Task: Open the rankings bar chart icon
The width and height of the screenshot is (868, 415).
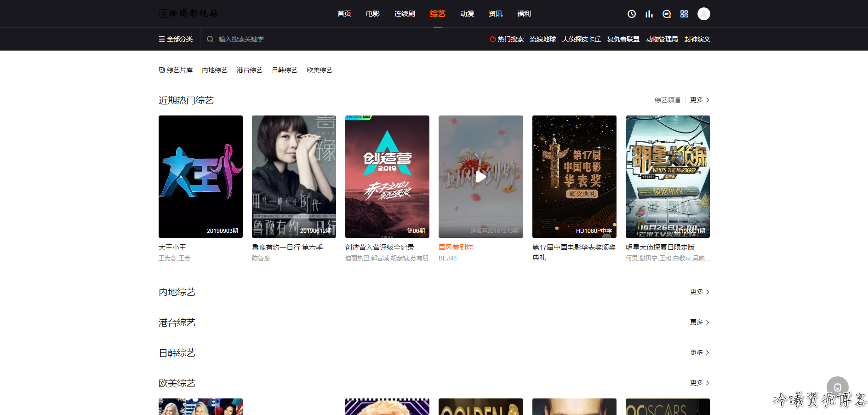Action: tap(649, 14)
